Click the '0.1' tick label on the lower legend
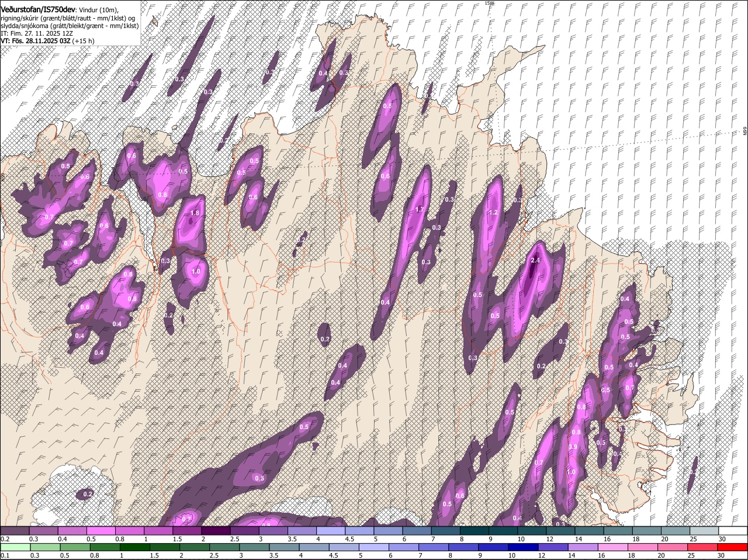Viewport: 748px width, 560px height. point(4,555)
